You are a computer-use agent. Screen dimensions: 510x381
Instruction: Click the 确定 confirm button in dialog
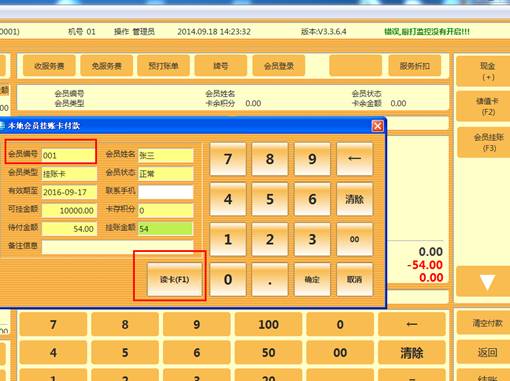(312, 279)
